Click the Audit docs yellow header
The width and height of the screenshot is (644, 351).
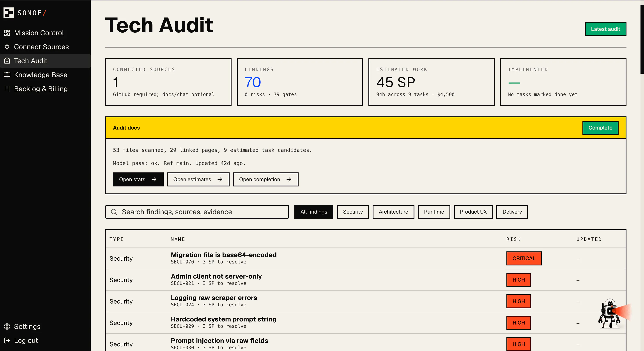click(366, 128)
